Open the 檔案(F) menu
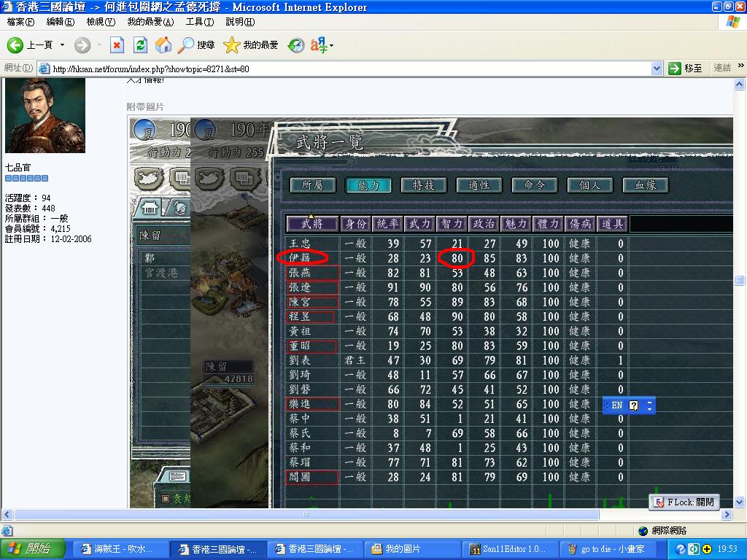 (20, 22)
